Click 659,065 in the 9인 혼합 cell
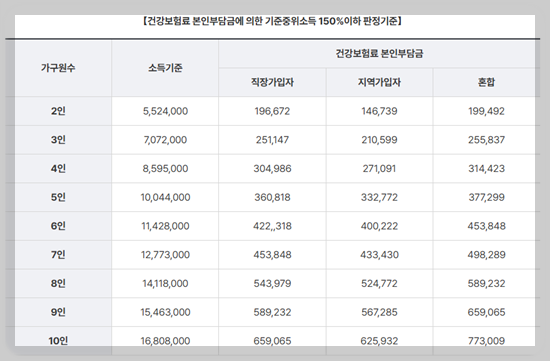Viewport: 550px width, 361px height. tap(487, 313)
